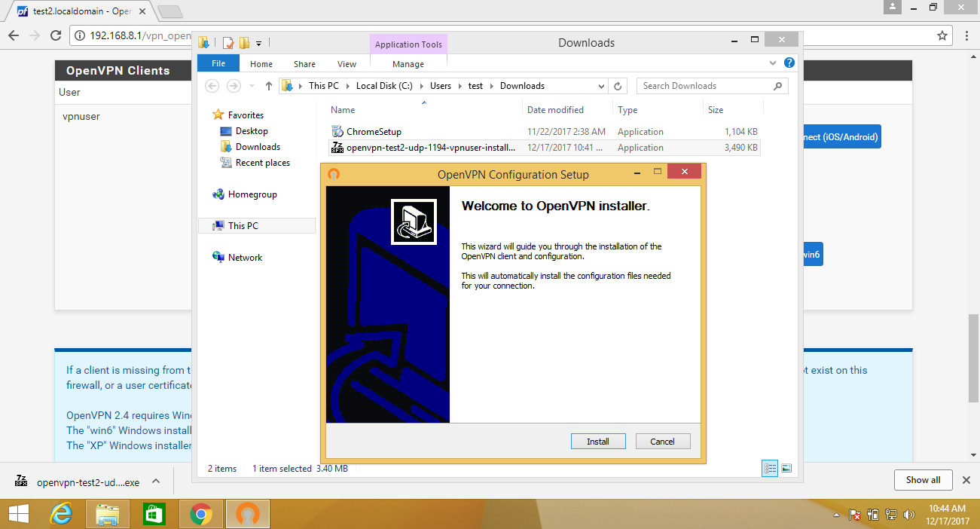Click Install in the OpenVPN setup wizard
The width and height of the screenshot is (980, 529).
click(x=598, y=442)
